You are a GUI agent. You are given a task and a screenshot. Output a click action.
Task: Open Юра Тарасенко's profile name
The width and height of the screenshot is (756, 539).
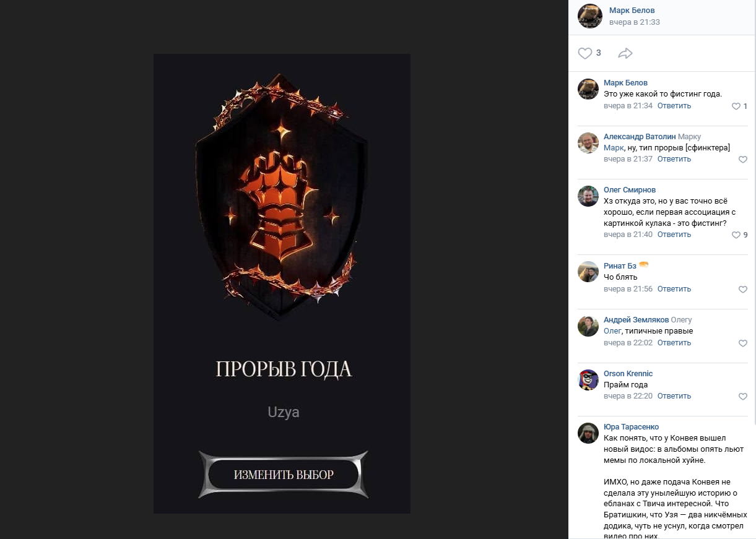point(631,427)
